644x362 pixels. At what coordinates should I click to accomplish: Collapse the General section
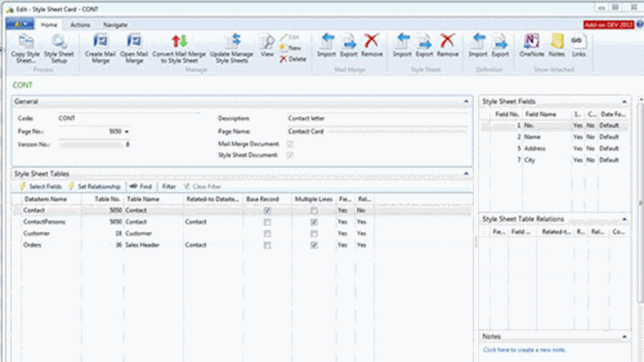pyautogui.click(x=466, y=101)
